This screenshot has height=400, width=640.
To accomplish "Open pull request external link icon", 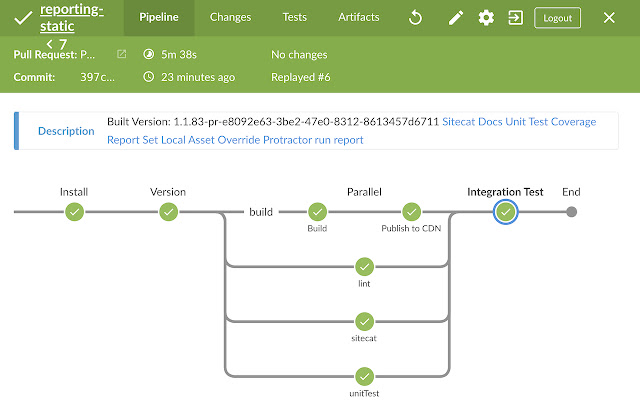I will (x=121, y=54).
